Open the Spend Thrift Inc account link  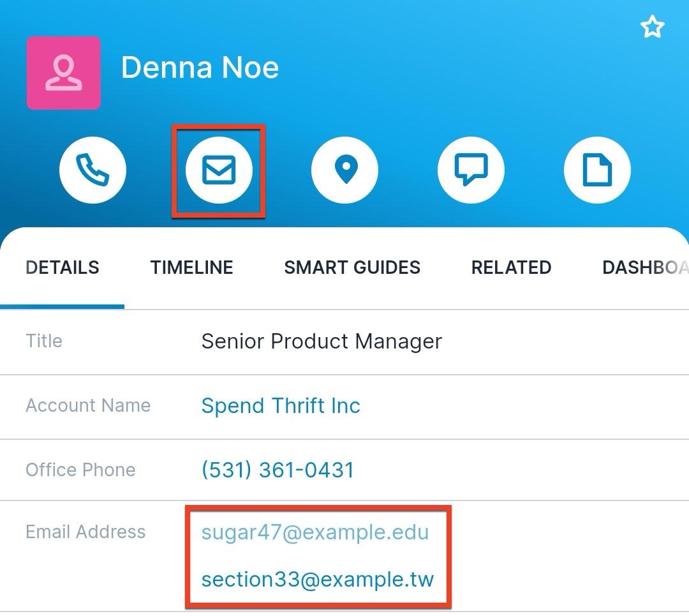point(281,406)
